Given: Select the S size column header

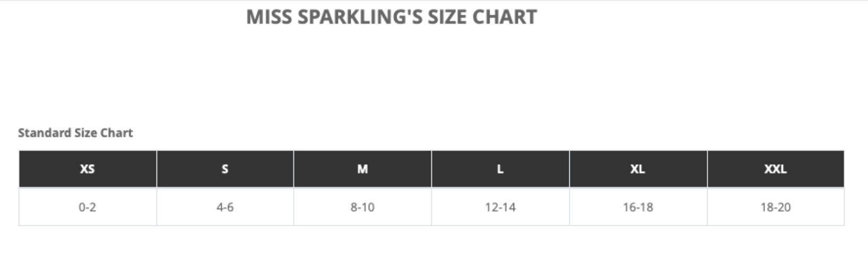Looking at the screenshot, I should coord(225,169).
